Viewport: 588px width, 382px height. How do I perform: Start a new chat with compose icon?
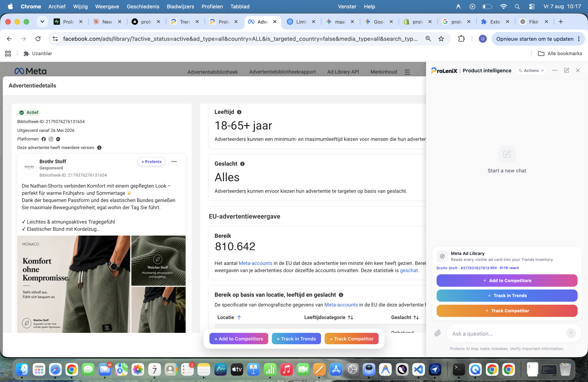[567, 71]
